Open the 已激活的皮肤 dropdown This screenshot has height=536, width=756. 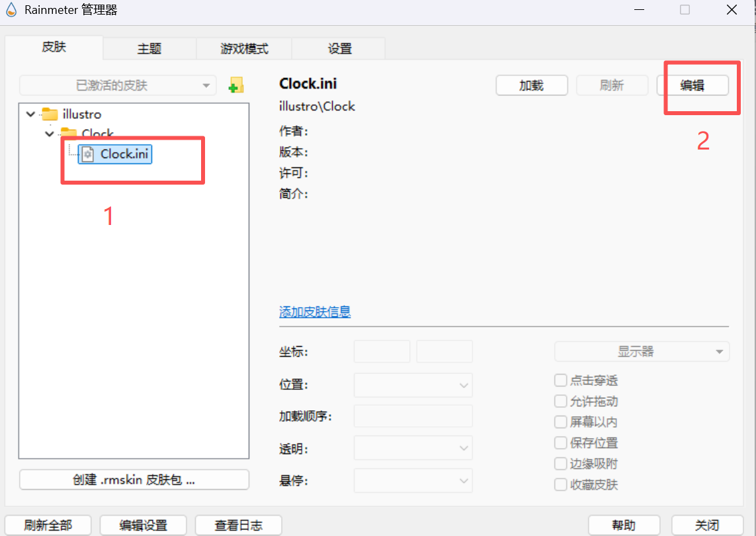pyautogui.click(x=118, y=85)
